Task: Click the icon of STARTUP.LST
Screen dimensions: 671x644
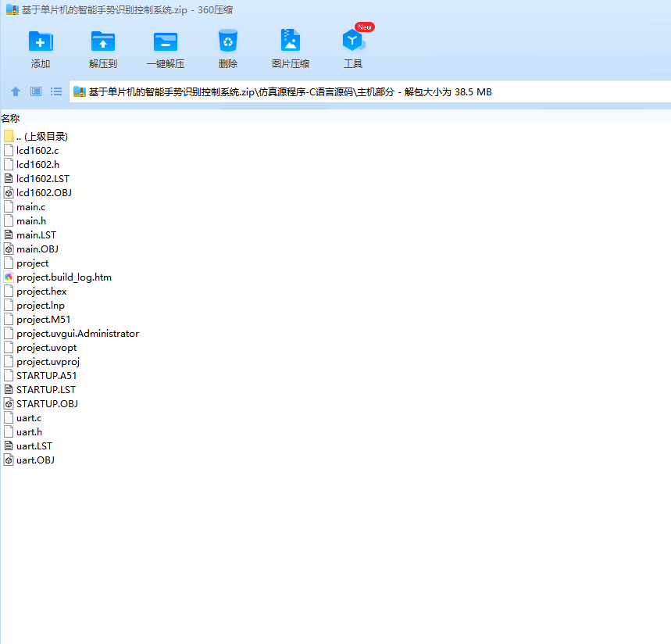Action: 9,390
